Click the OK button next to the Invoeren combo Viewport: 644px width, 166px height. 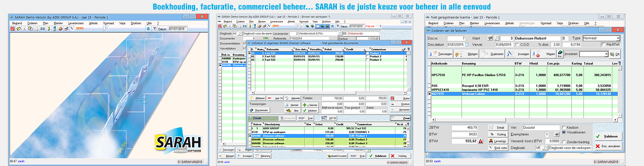tap(615, 54)
